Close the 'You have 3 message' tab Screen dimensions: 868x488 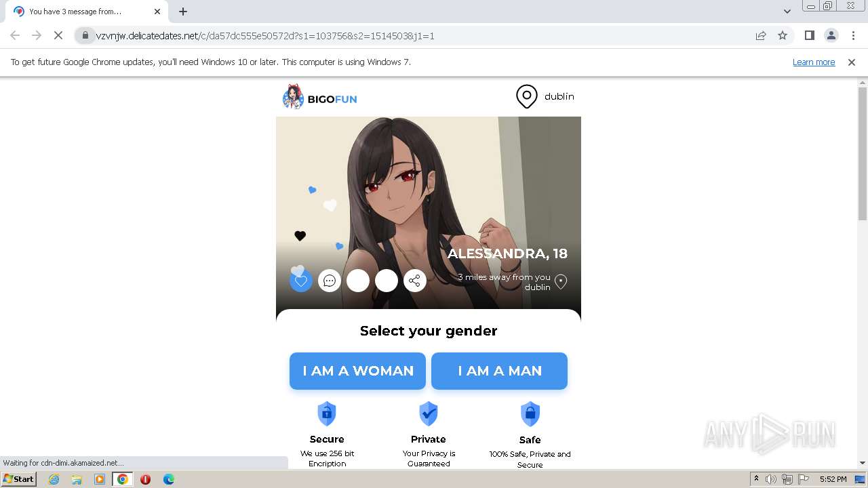[x=157, y=12]
